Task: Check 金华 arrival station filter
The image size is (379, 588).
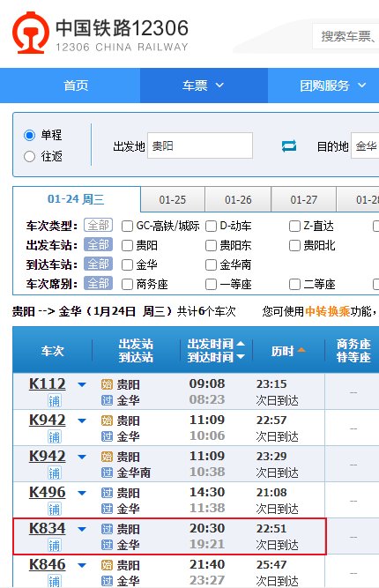Action: (128, 265)
